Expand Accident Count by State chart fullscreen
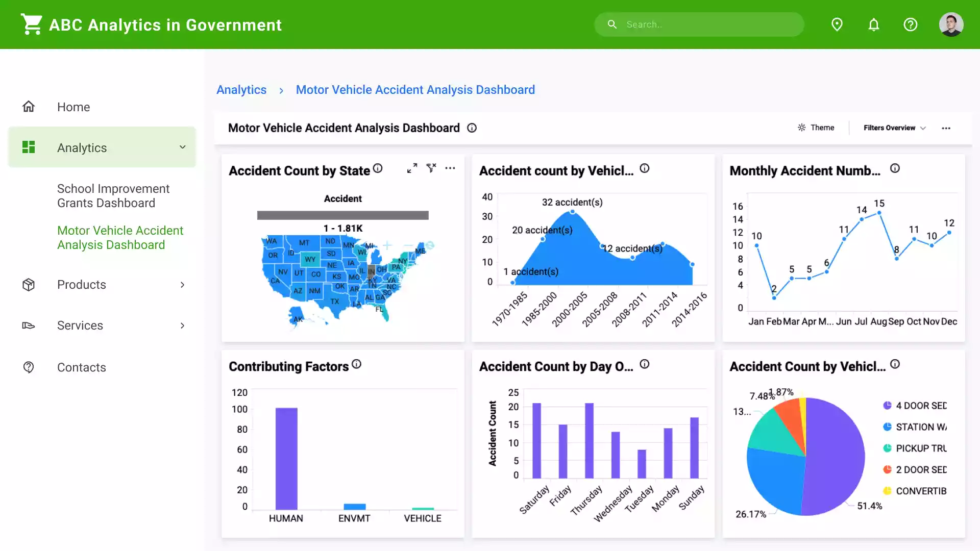This screenshot has height=551, width=980. (x=412, y=168)
